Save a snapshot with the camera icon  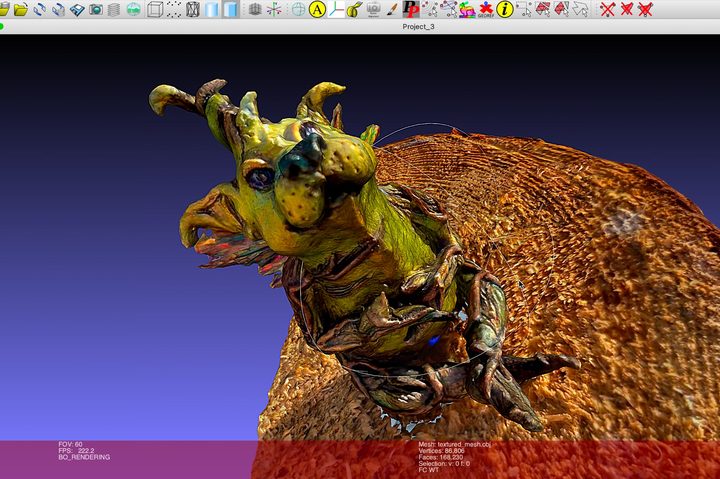click(96, 9)
